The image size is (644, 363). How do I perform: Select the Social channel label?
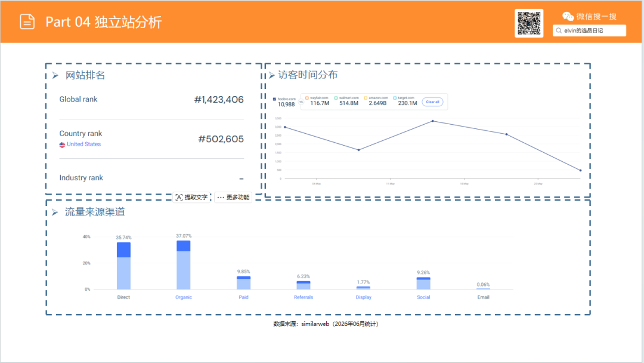423,297
